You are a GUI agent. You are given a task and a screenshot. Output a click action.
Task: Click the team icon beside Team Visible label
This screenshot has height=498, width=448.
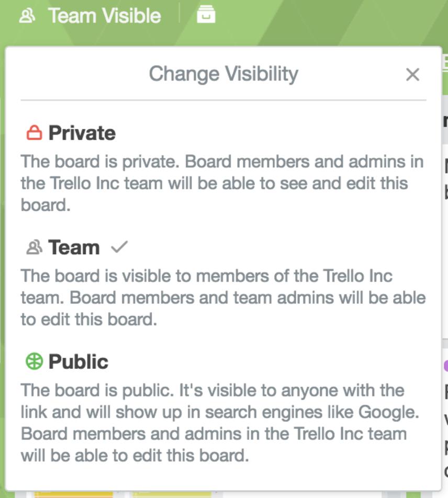tap(27, 15)
